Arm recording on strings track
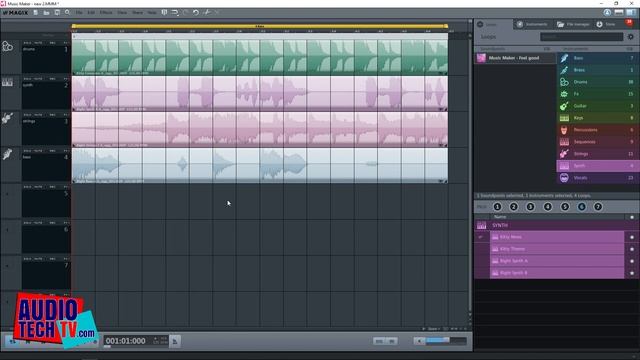640x360 pixels. coord(52,115)
